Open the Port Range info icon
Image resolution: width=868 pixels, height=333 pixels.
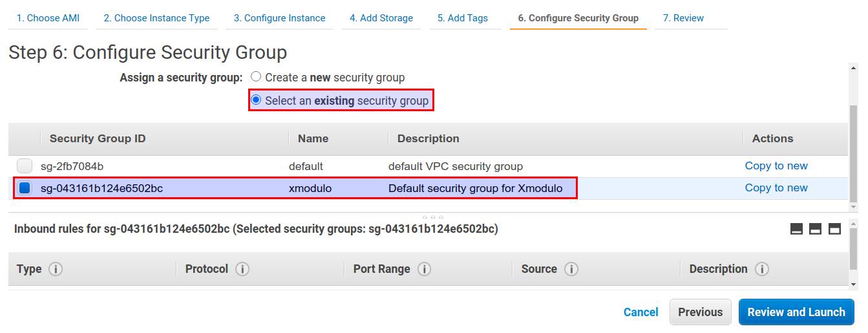tap(424, 269)
